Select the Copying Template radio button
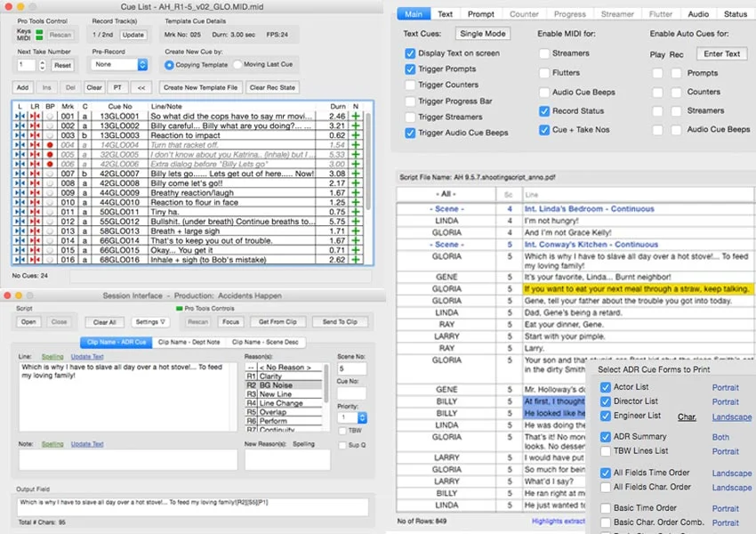Screen dimensions: 756x534 pos(169,65)
